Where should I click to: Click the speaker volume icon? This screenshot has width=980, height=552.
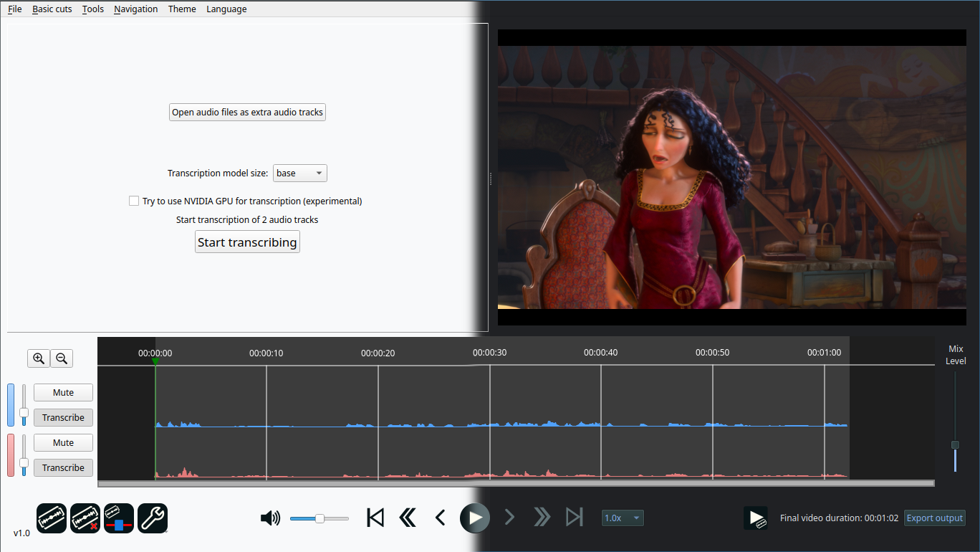[x=270, y=518]
